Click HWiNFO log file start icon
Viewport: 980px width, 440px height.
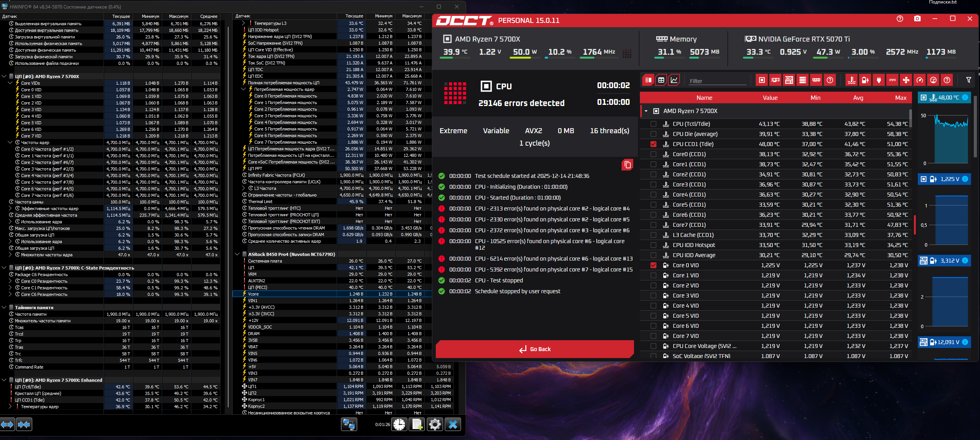tap(417, 424)
